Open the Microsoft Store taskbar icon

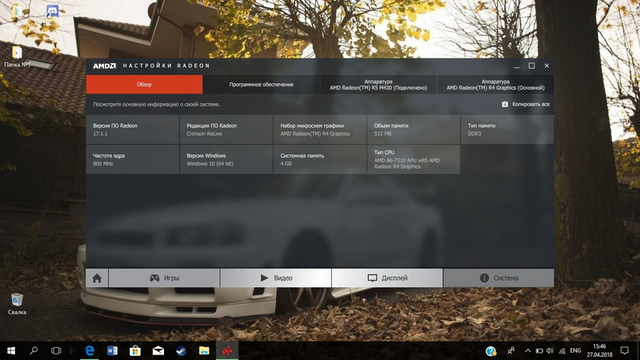click(x=135, y=351)
